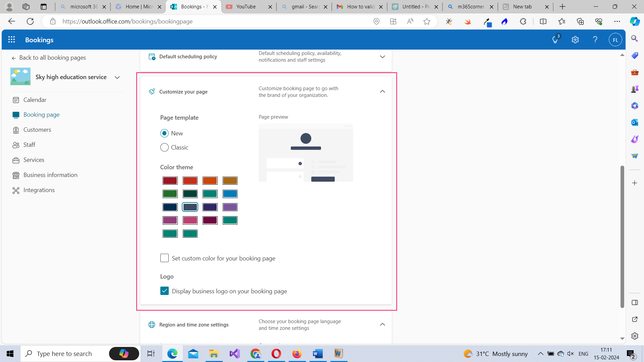Select the Classic page template

tap(164, 147)
